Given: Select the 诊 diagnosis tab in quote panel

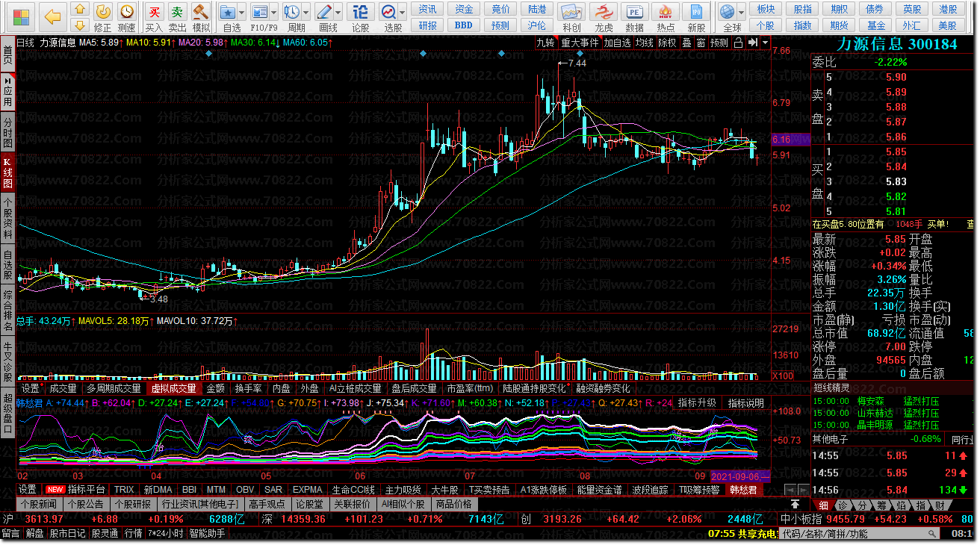Looking at the screenshot, I should pos(843,505).
